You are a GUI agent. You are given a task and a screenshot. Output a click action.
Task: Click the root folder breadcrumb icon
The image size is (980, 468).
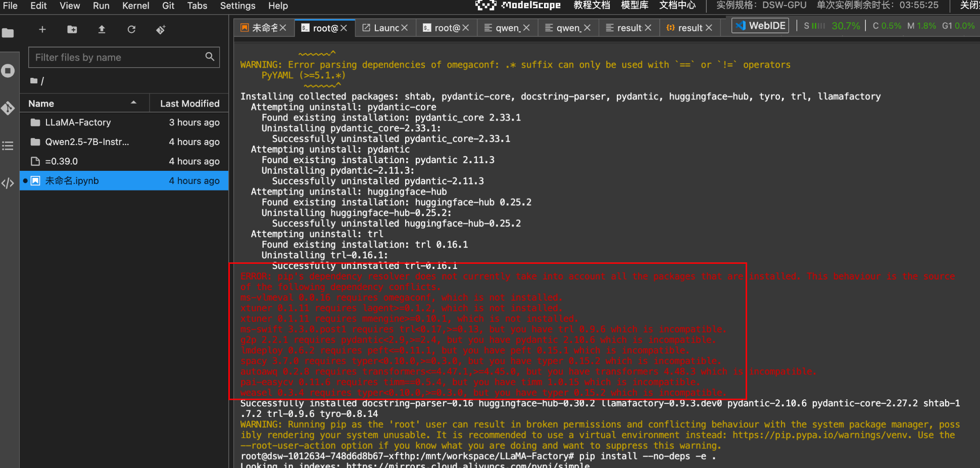34,80
